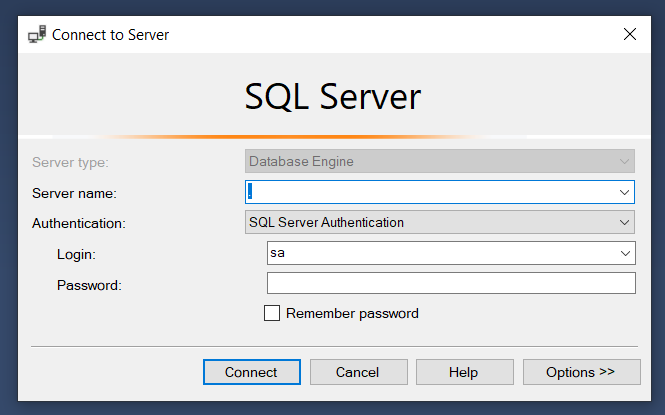Open the Authentication dropdown arrow
Screen dimensions: 665x415
625,222
